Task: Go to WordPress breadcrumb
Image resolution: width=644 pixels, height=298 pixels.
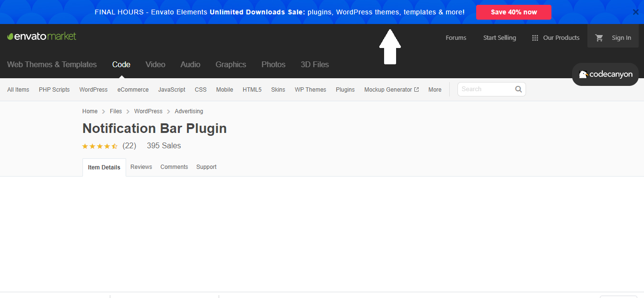Action: [148, 111]
